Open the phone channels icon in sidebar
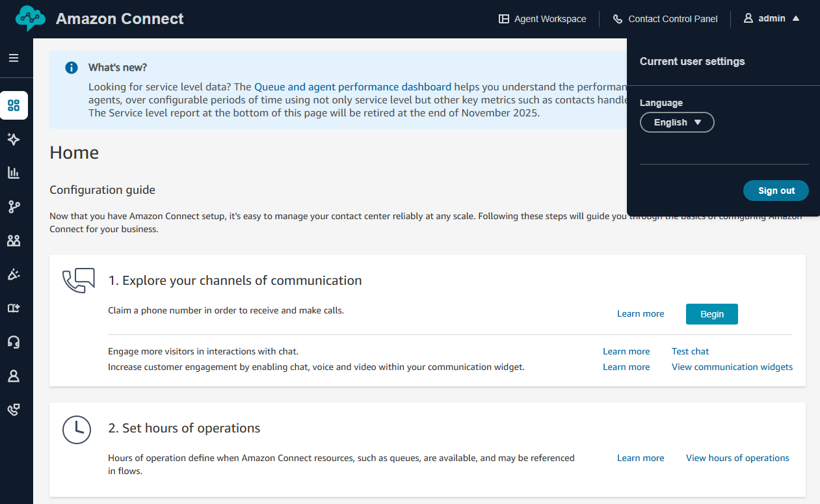This screenshot has height=504, width=820. pos(14,410)
